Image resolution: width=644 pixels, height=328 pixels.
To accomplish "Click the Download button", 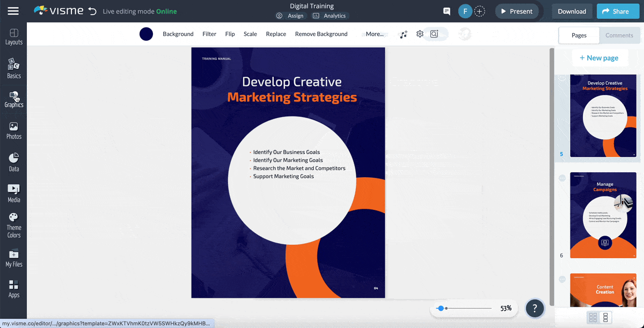I will pyautogui.click(x=572, y=11).
